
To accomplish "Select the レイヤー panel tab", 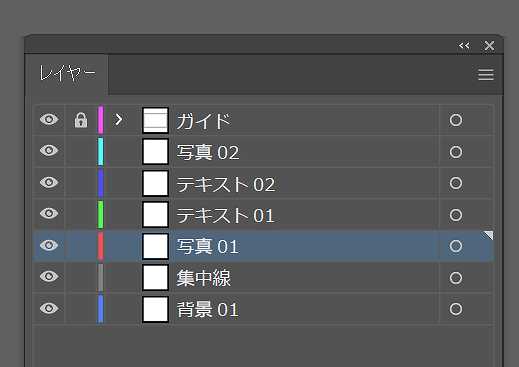I will pos(68,73).
